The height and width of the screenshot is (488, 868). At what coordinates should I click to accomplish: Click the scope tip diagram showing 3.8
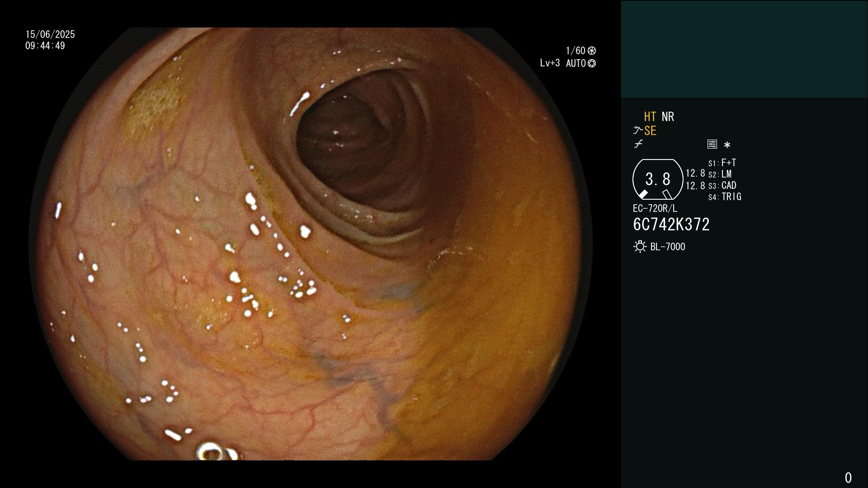(658, 179)
